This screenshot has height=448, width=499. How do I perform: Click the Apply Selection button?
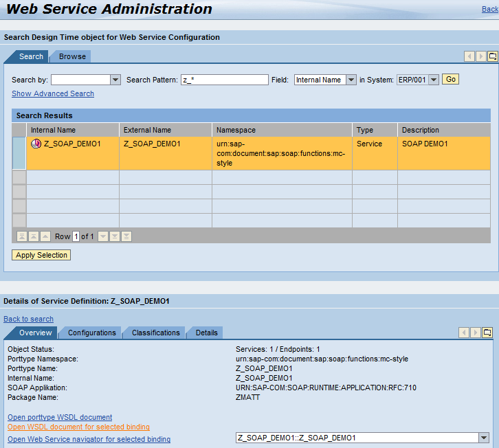pos(41,255)
